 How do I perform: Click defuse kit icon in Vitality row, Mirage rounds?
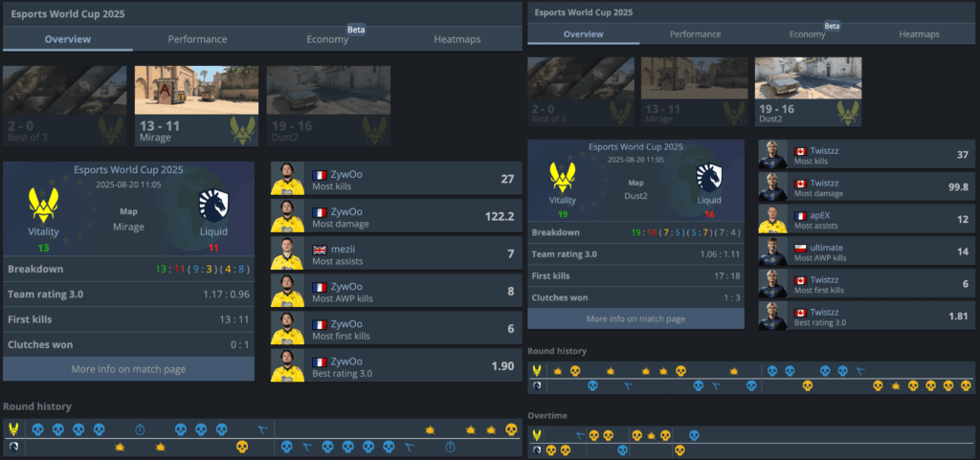264,429
